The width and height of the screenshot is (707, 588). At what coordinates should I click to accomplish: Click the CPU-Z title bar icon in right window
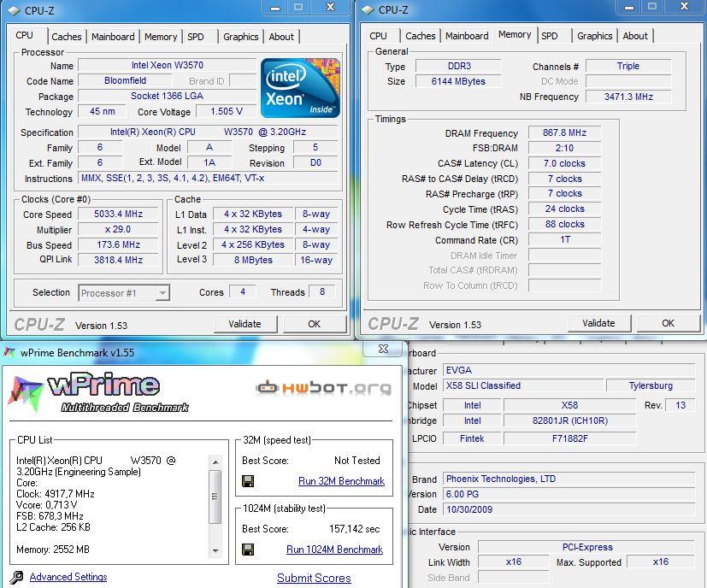(x=368, y=10)
